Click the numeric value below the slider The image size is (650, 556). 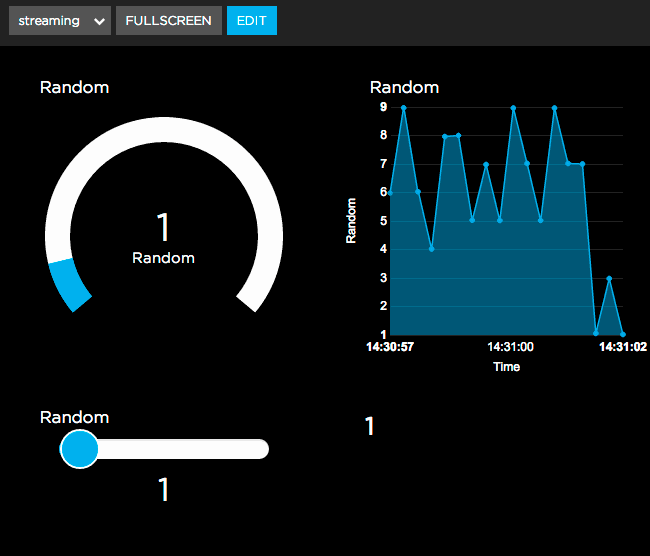163,490
